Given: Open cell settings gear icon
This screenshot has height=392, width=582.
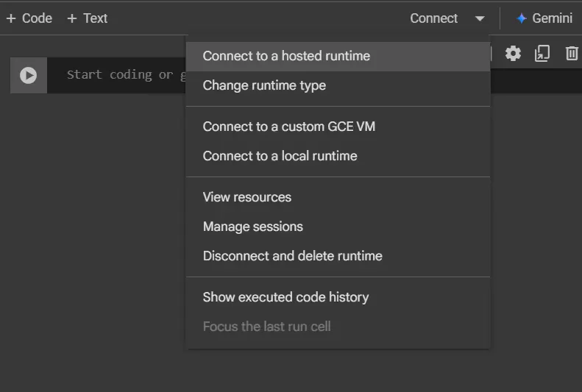Looking at the screenshot, I should point(513,54).
